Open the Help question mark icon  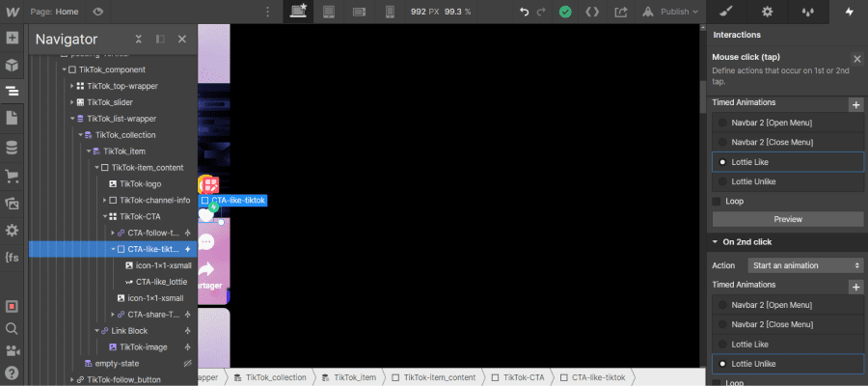coord(12,372)
